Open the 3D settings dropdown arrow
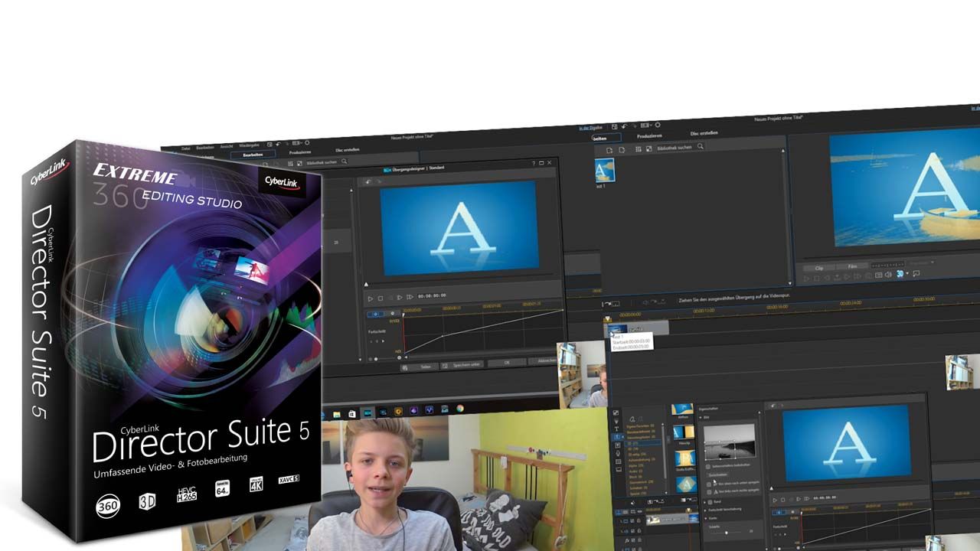This screenshot has width=980, height=551. coord(907,274)
